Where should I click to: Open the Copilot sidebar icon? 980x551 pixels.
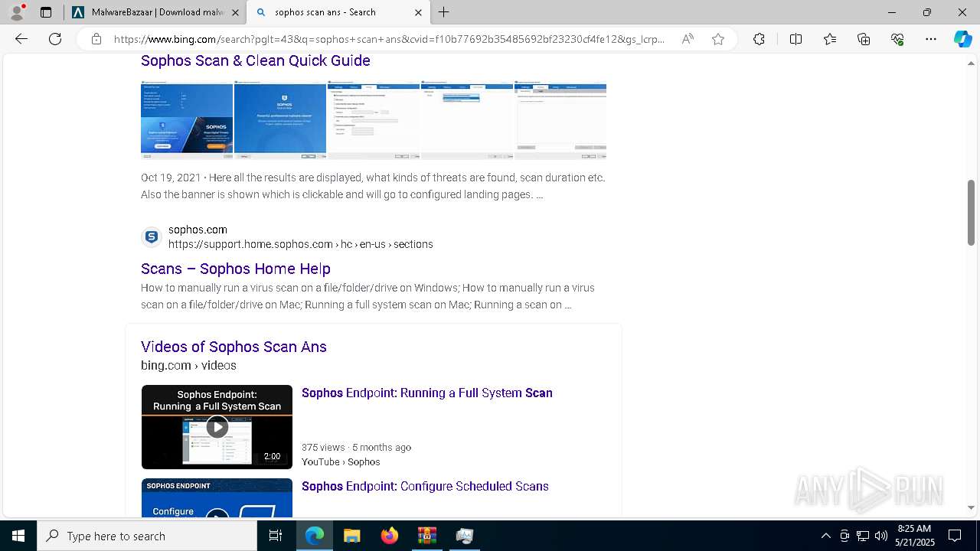pos(962,39)
